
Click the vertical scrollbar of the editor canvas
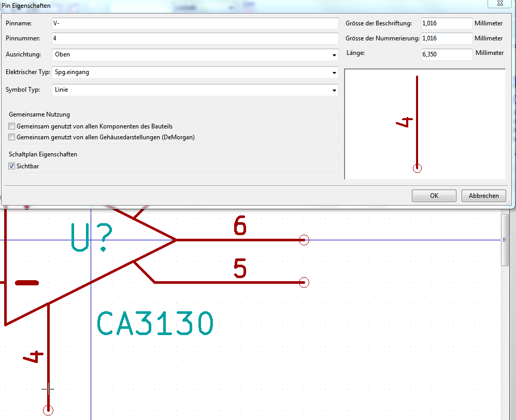tap(505, 240)
